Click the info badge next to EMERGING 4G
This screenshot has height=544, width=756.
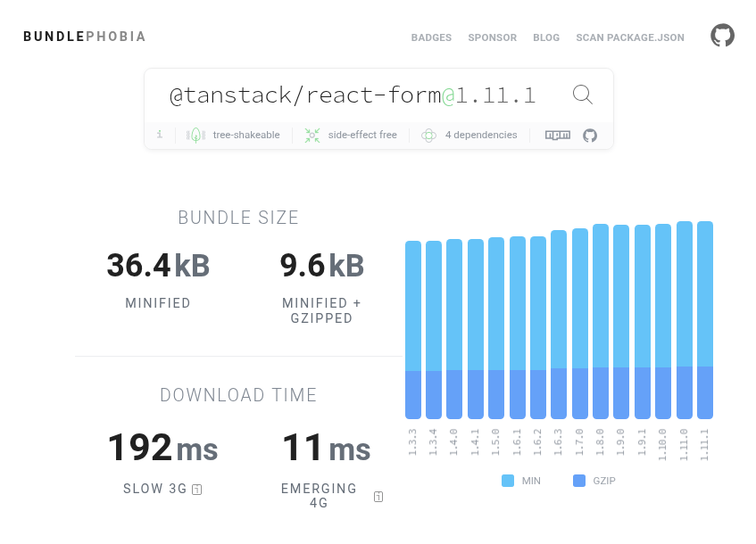point(378,497)
